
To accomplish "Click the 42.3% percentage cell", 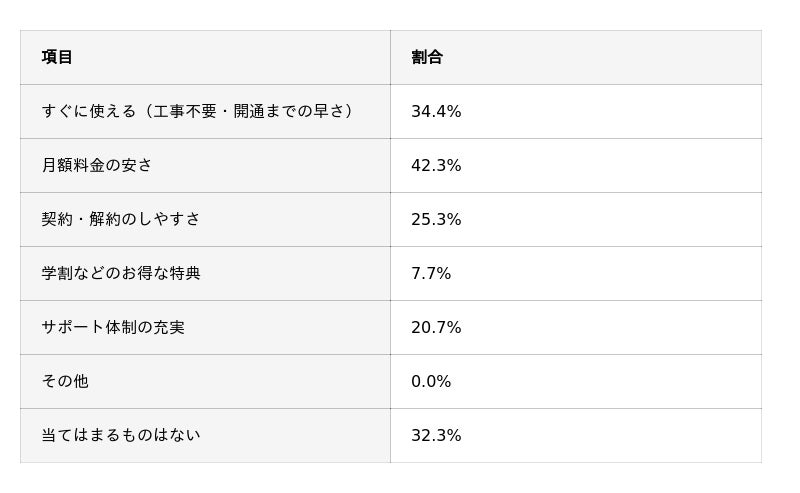I will (x=436, y=165).
